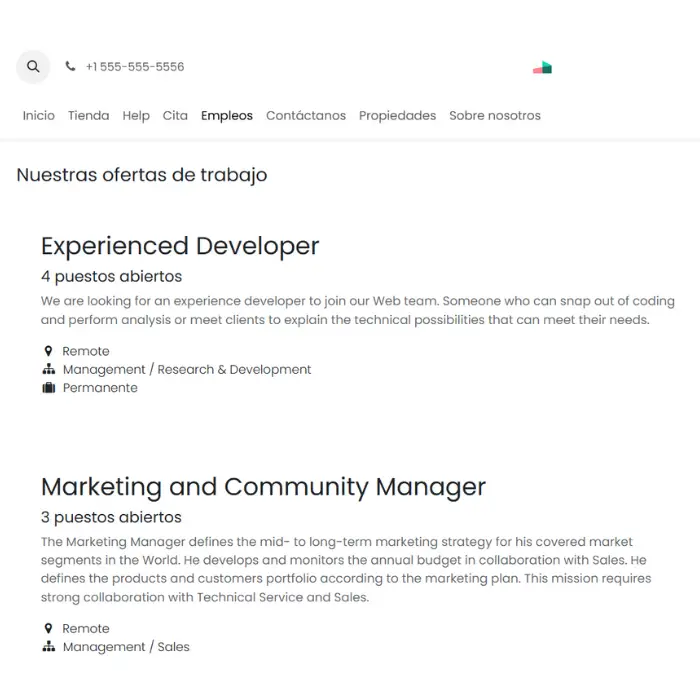Select Help in the navigation bar
This screenshot has height=700, width=700.
tap(136, 116)
